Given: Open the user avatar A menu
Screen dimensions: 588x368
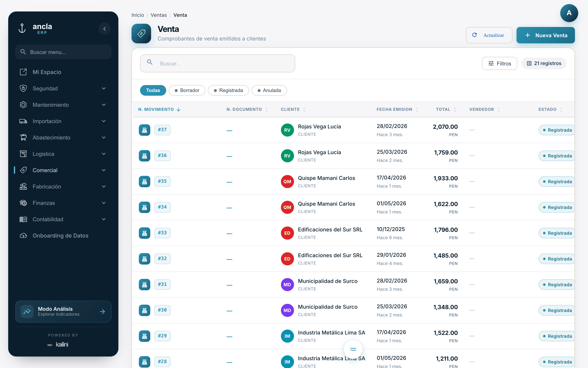Looking at the screenshot, I should tap(569, 13).
